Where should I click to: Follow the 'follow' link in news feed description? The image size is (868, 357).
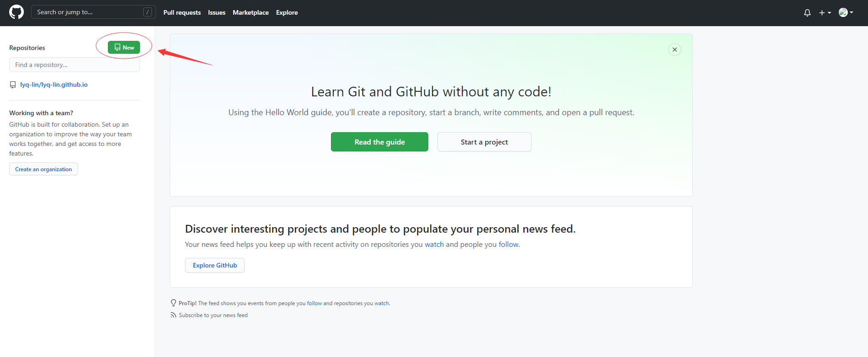pyautogui.click(x=509, y=245)
